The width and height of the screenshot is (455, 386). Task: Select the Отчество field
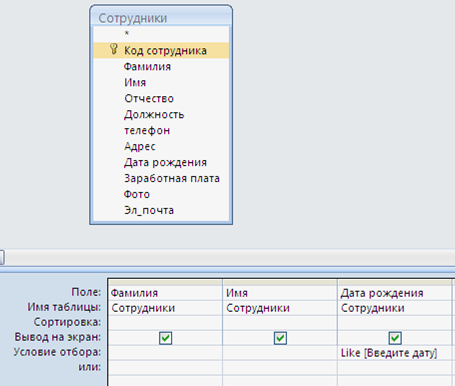click(x=161, y=98)
